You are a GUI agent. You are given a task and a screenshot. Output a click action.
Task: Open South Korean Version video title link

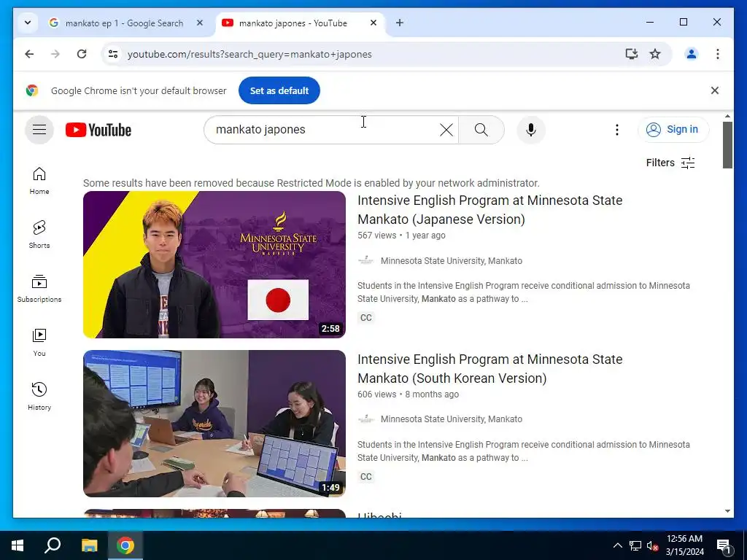pyautogui.click(x=489, y=368)
